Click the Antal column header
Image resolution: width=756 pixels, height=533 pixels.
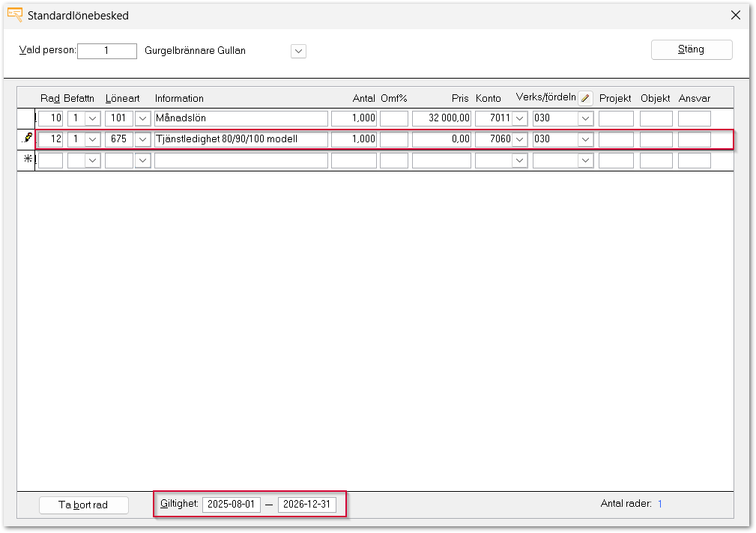(x=364, y=98)
